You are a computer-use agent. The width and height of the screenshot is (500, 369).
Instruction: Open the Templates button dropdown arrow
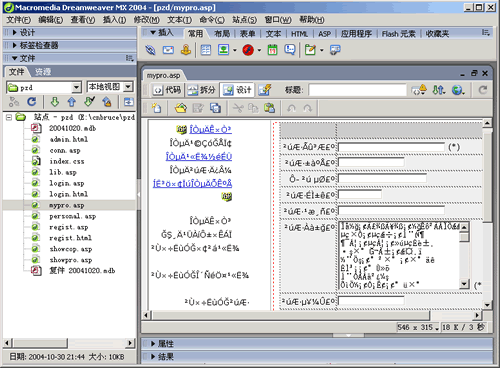(x=322, y=50)
